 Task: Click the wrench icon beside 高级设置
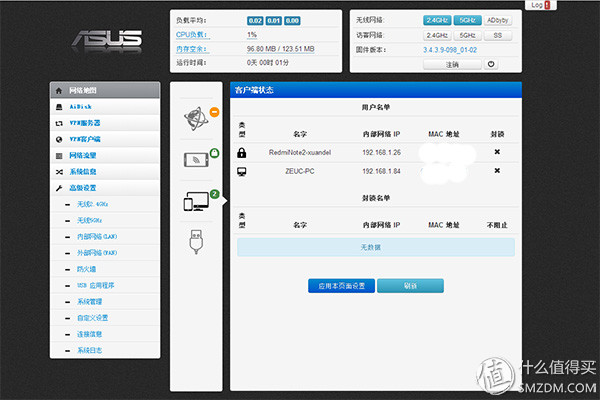click(x=59, y=188)
